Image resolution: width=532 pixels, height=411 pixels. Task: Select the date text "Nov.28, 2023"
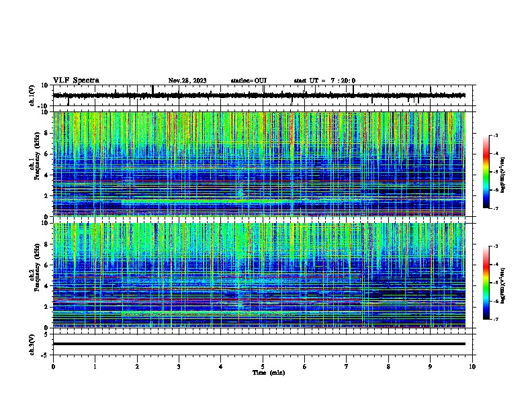pyautogui.click(x=187, y=81)
